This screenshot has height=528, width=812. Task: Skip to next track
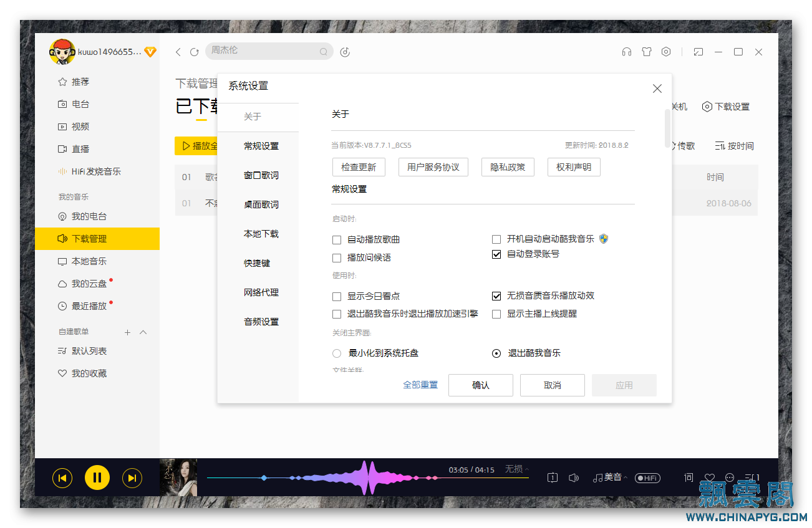pos(132,478)
